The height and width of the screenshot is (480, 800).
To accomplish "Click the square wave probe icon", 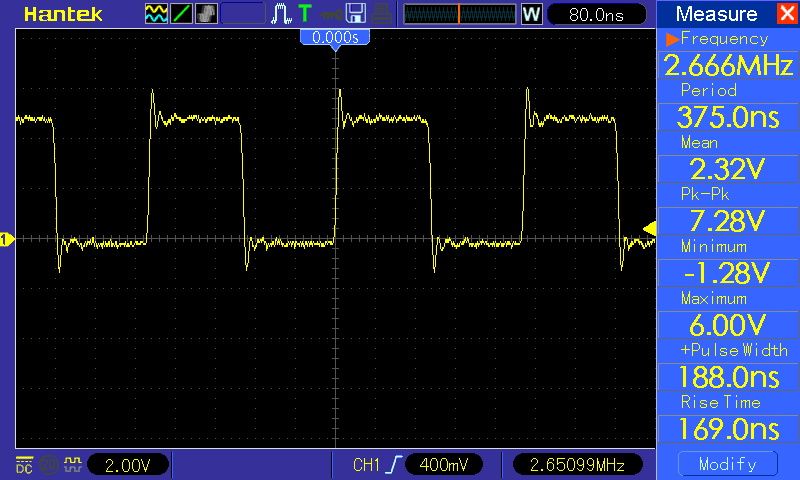I will click(73, 465).
